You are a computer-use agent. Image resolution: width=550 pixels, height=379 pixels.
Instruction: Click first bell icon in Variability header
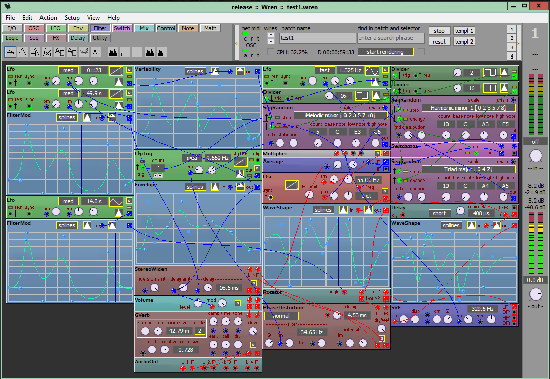click(x=215, y=71)
